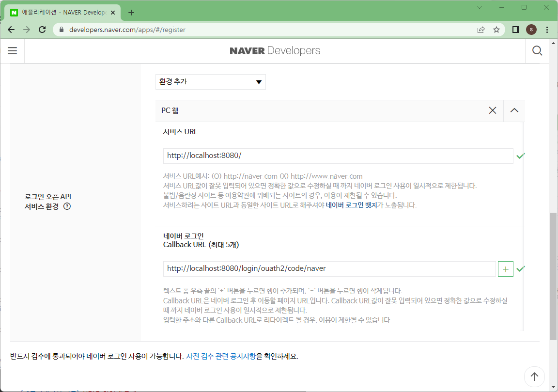Click the 'Callback URL (최대 5개)' heading

pyautogui.click(x=201, y=245)
